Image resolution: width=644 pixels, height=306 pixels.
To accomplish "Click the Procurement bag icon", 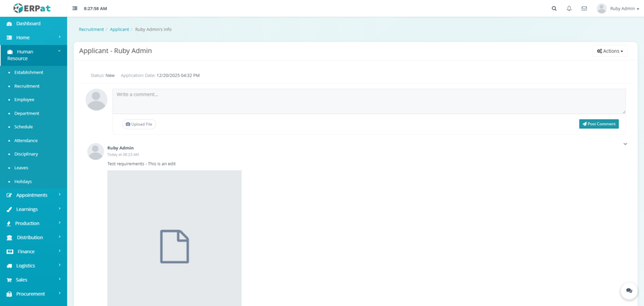I will 9,294.
